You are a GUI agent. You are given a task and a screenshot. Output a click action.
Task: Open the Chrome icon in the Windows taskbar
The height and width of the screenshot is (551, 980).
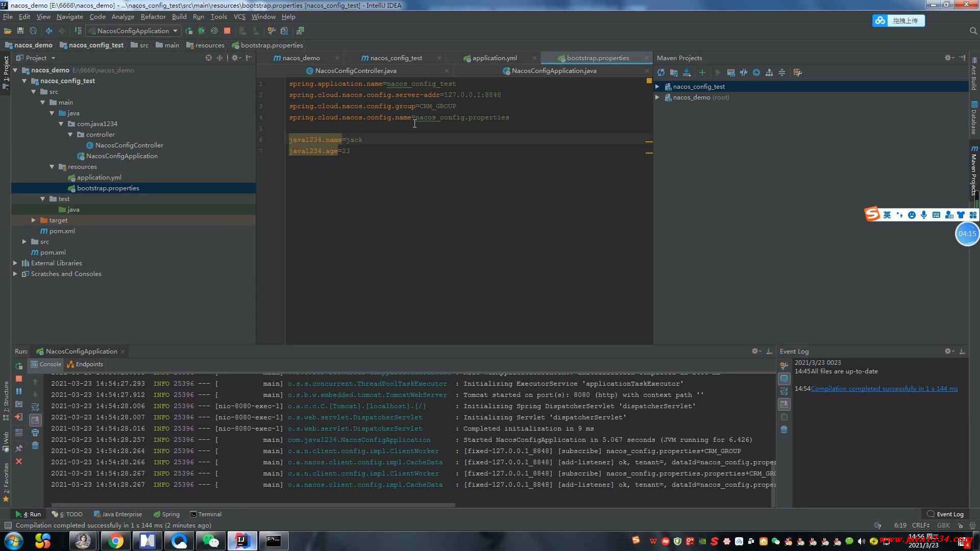(115, 541)
